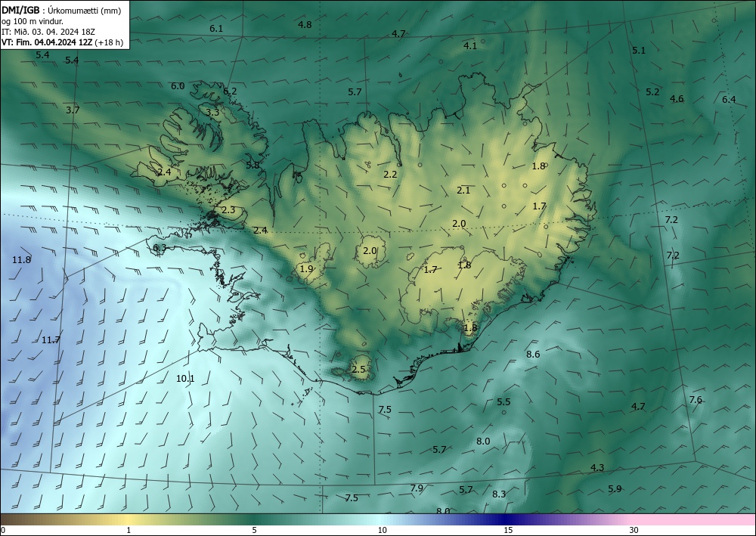Select the 'og 100 m vindur.' subtitle text

(x=33, y=20)
